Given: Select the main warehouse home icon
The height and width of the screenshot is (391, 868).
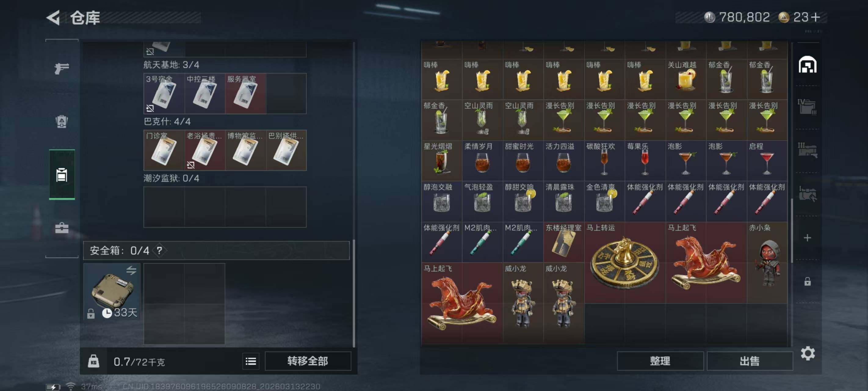Looking at the screenshot, I should (807, 65).
